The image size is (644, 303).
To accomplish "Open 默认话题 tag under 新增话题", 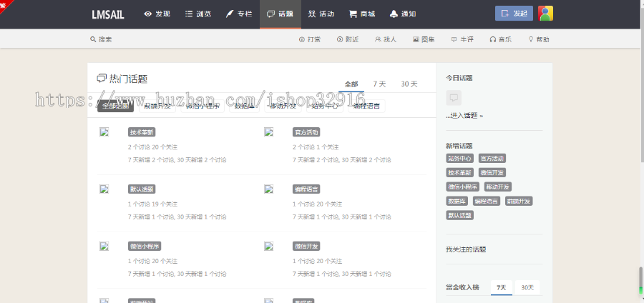I will tap(459, 215).
